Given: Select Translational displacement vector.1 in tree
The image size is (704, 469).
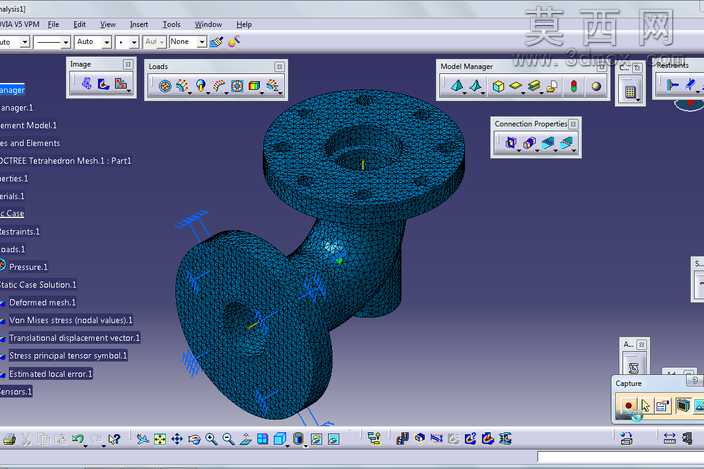Looking at the screenshot, I should (x=74, y=338).
